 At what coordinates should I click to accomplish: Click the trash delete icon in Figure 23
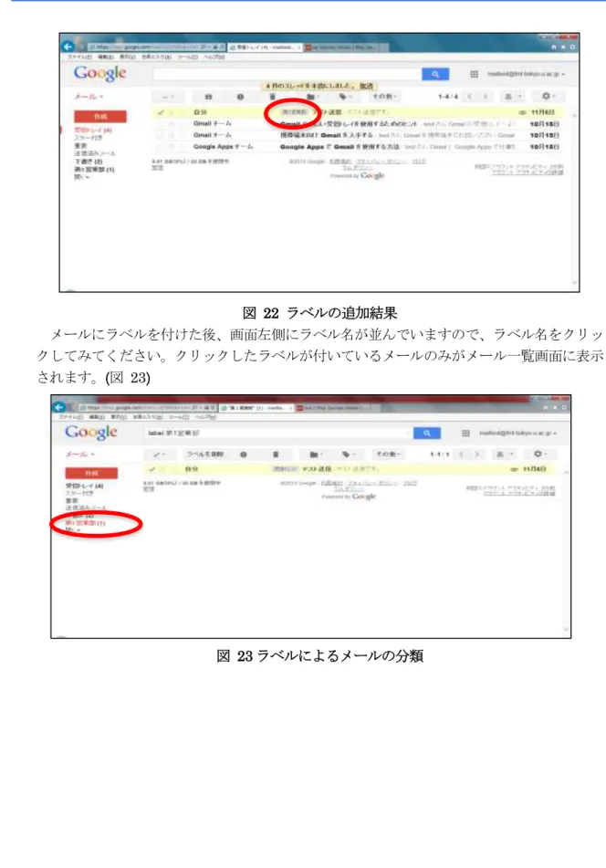[x=276, y=455]
